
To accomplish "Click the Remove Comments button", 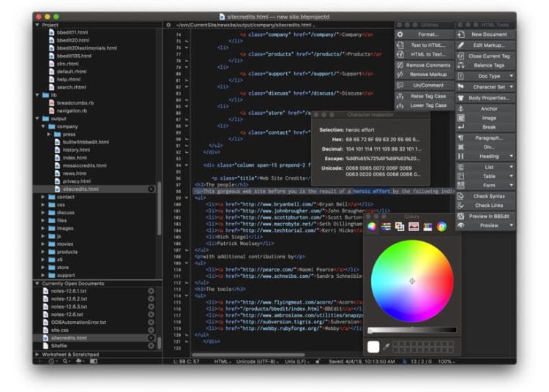I will [x=428, y=65].
